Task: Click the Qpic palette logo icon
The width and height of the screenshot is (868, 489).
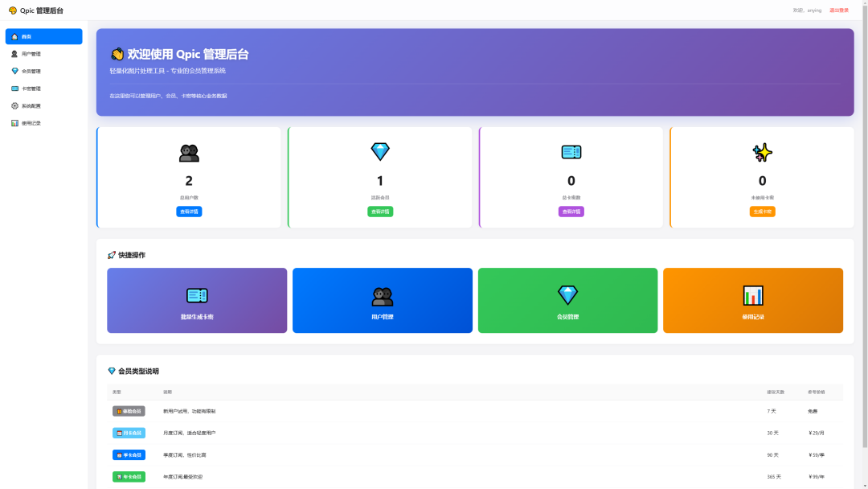Action: pyautogui.click(x=12, y=10)
